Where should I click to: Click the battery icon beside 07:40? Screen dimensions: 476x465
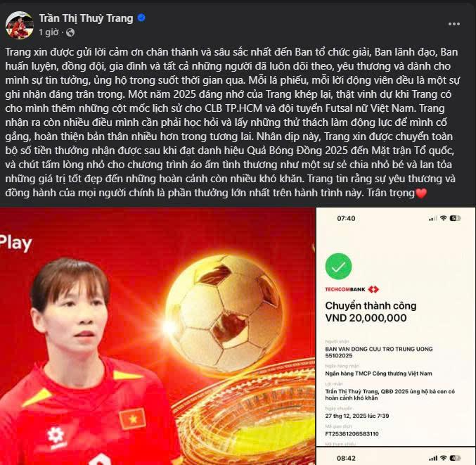455,218
